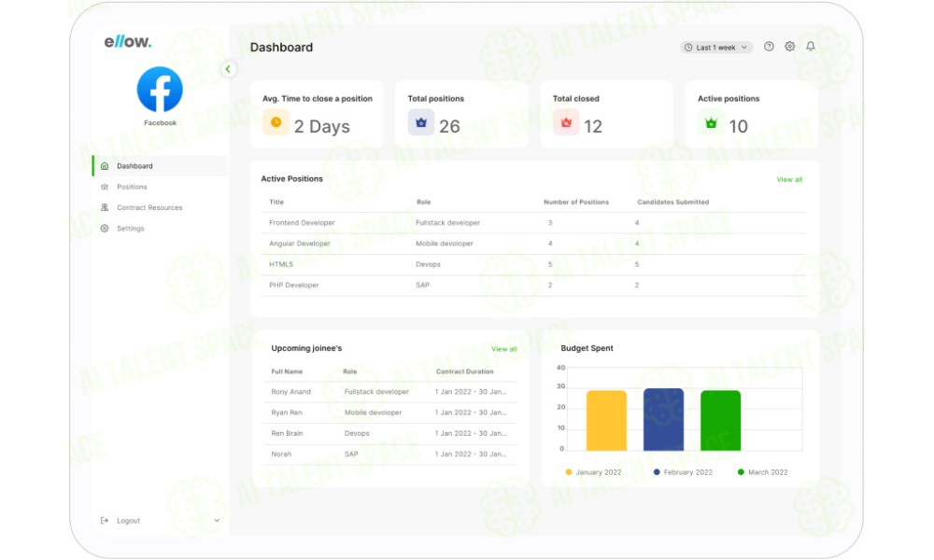The height and width of the screenshot is (560, 934).
Task: Click the 2 Days average time value
Action: coord(321,127)
